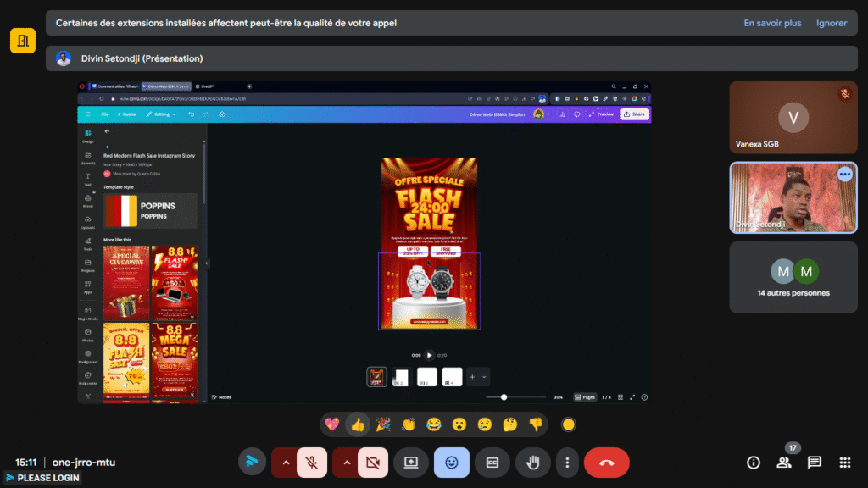Open meeting details info icon
The image size is (868, 488).
pyautogui.click(x=753, y=463)
